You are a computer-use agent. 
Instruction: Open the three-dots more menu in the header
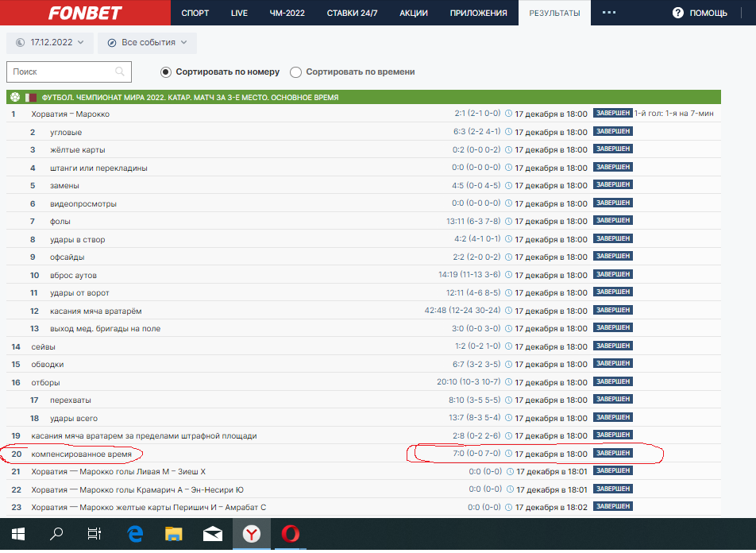pyautogui.click(x=609, y=13)
